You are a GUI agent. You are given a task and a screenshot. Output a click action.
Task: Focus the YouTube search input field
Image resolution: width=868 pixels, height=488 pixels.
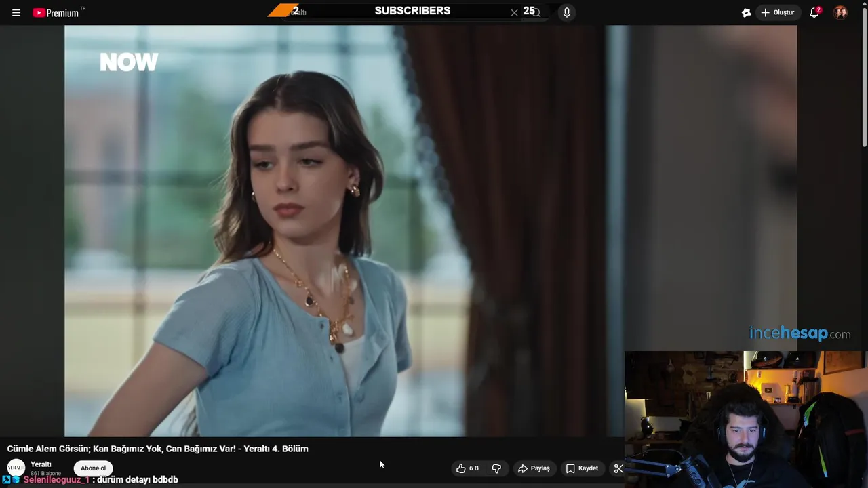click(x=400, y=12)
